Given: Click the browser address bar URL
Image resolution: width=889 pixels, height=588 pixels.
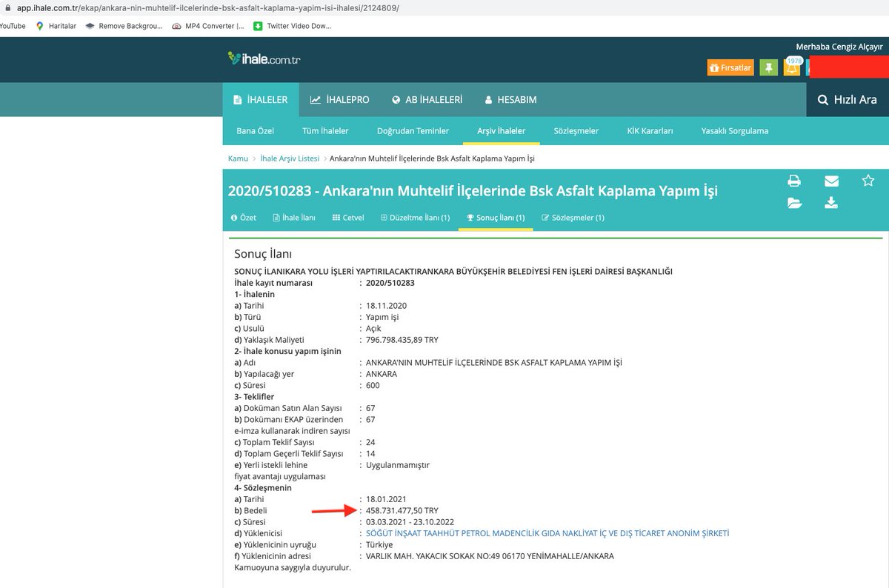Looking at the screenshot, I should coord(207,7).
